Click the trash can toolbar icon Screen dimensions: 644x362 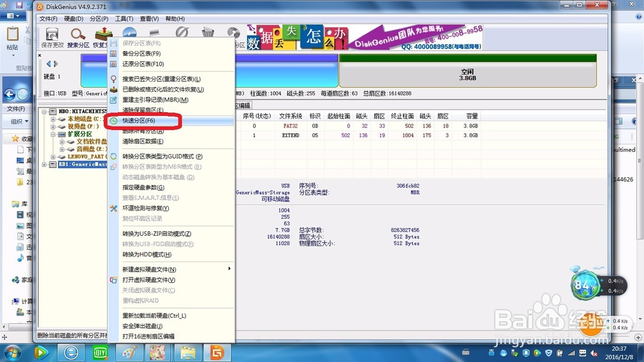pyautogui.click(x=208, y=33)
